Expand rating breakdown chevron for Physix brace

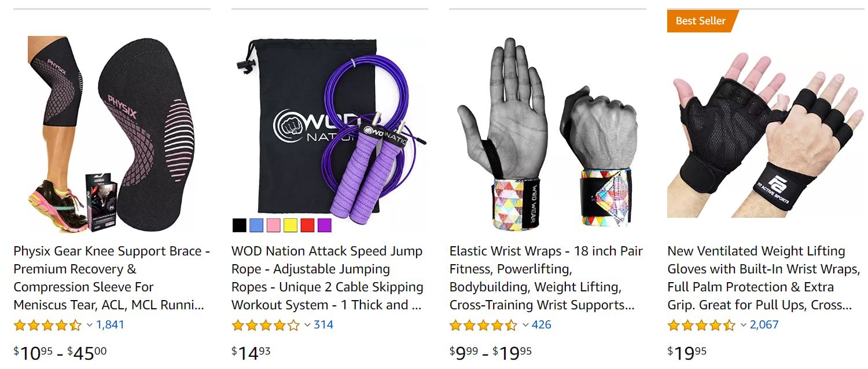click(x=90, y=325)
